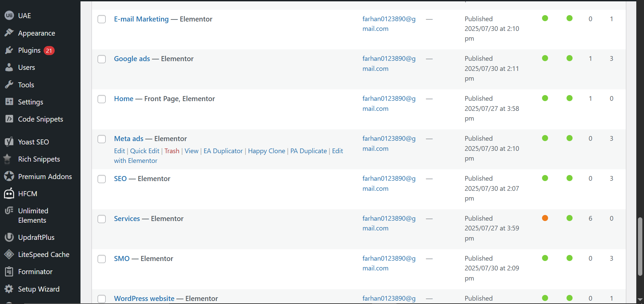Click the Premium Addons star icon

pyautogui.click(x=9, y=176)
